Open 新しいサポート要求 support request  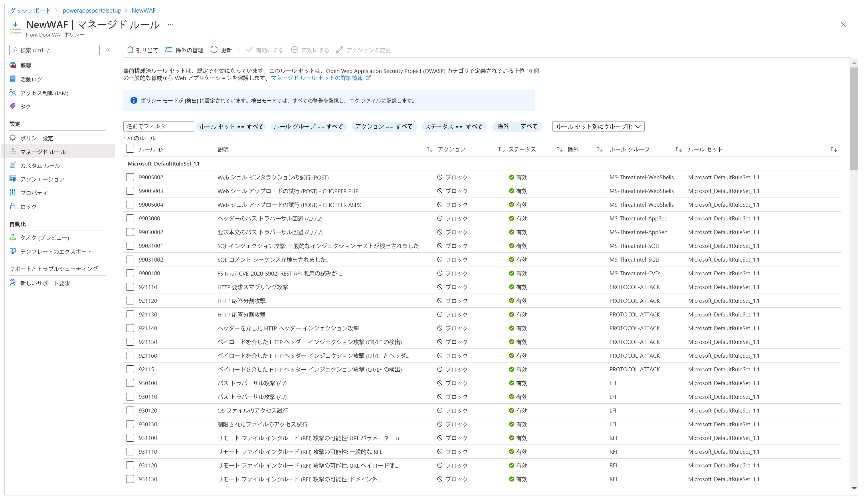pos(45,283)
